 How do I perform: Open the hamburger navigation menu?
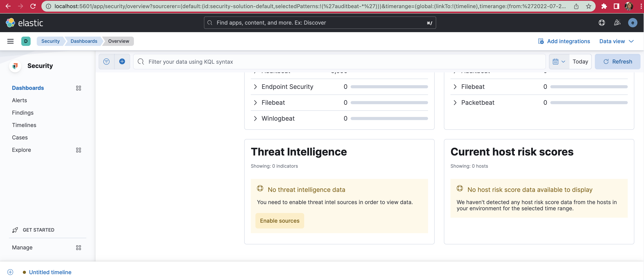(x=10, y=41)
